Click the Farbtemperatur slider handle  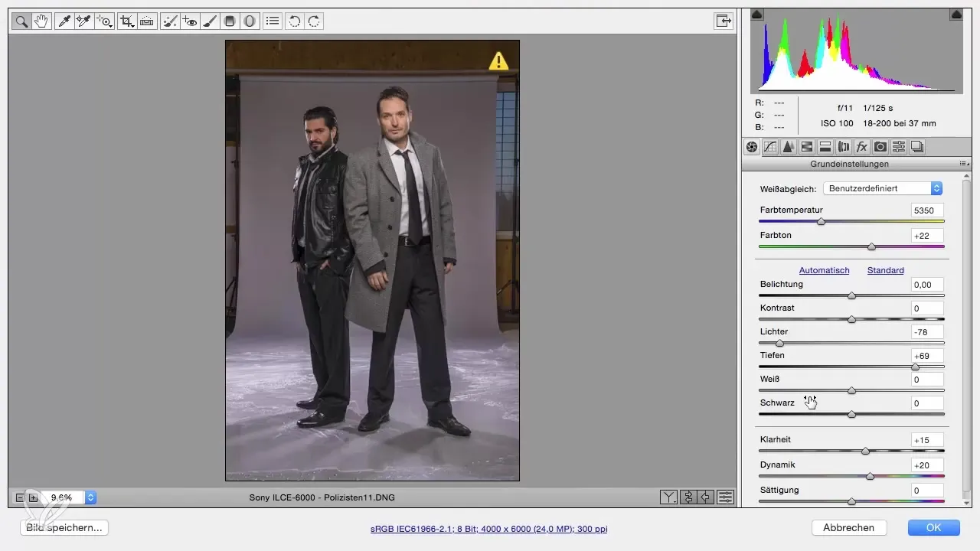click(x=822, y=221)
